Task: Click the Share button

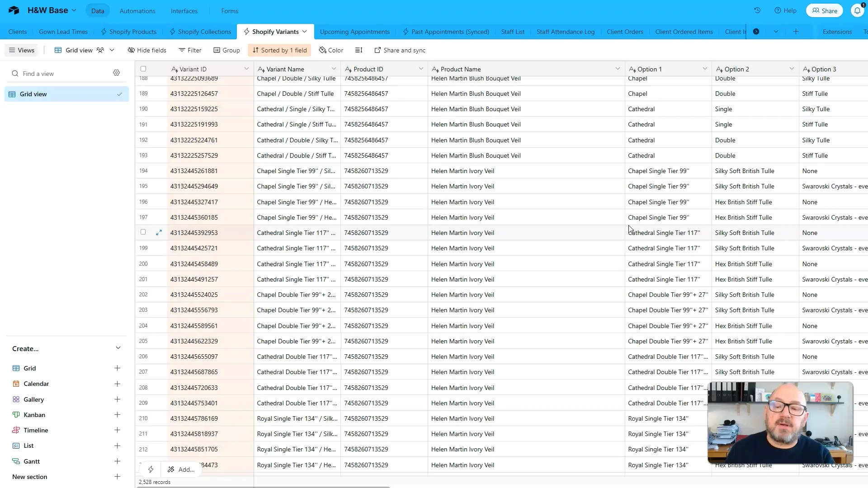Action: click(x=824, y=11)
